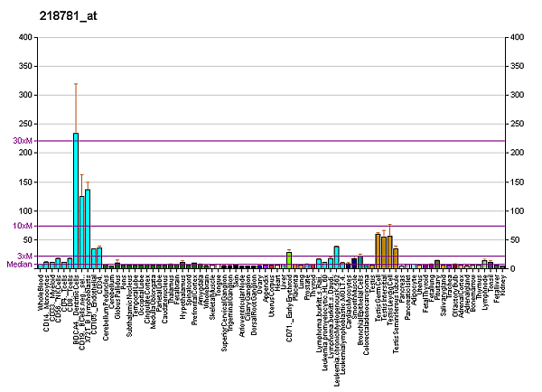
Task: Click the 300 tick on left axis
Action: (x=25, y=95)
